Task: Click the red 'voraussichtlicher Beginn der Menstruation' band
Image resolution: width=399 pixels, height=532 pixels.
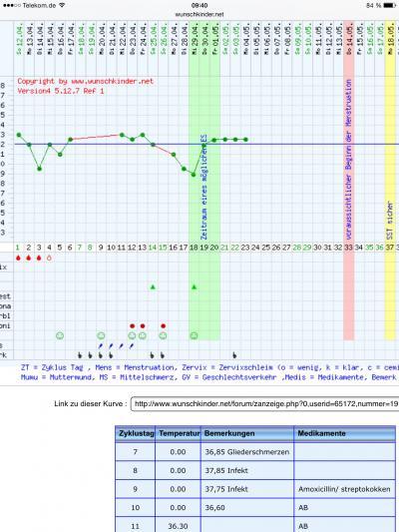Action: click(349, 180)
